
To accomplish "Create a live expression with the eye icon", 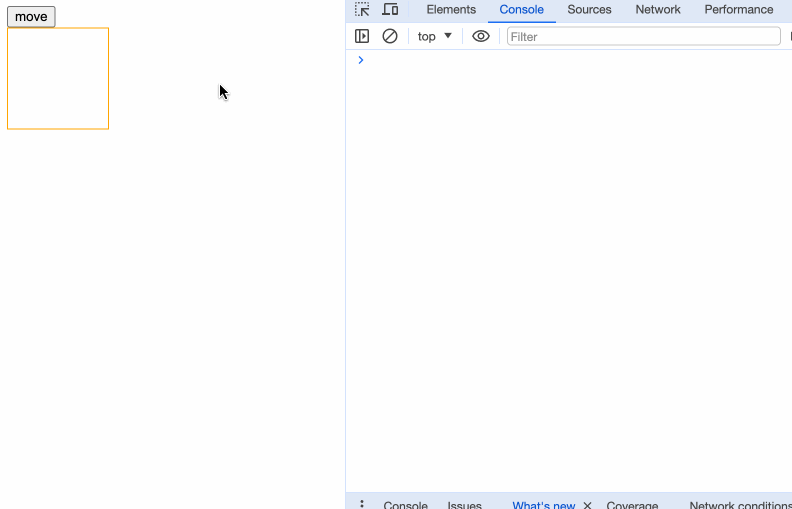I will (x=481, y=36).
